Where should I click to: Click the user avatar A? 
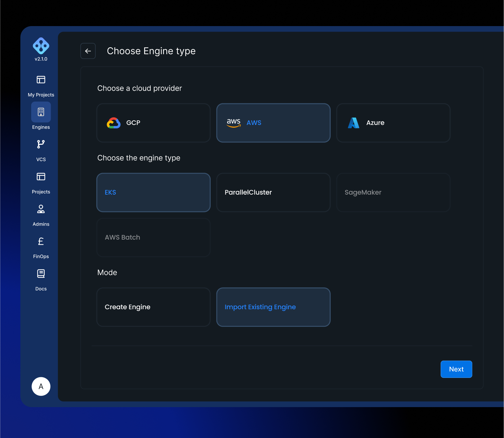point(41,387)
